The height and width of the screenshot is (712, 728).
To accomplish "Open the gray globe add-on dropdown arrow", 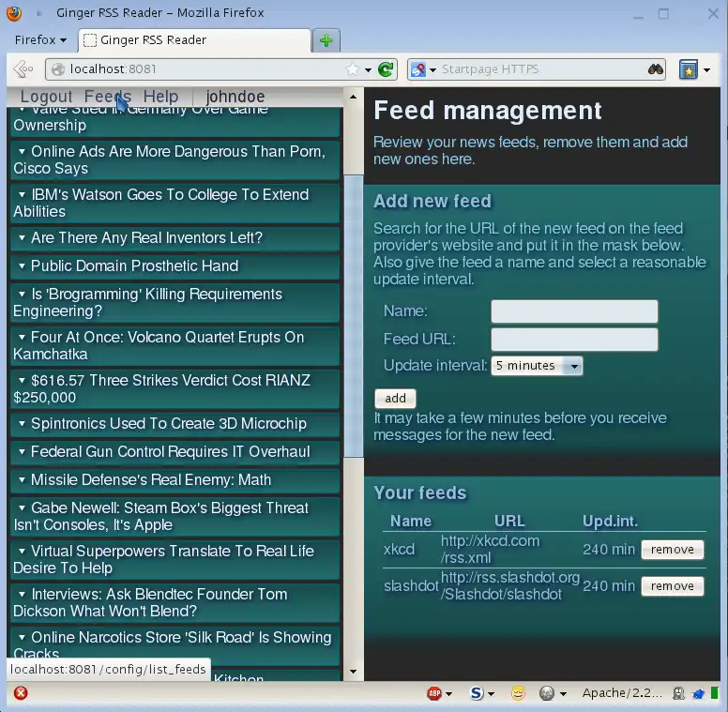I will pyautogui.click(x=563, y=694).
